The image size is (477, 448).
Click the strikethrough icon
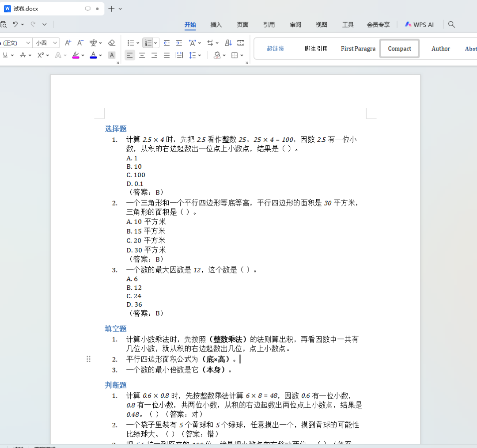coord(23,55)
